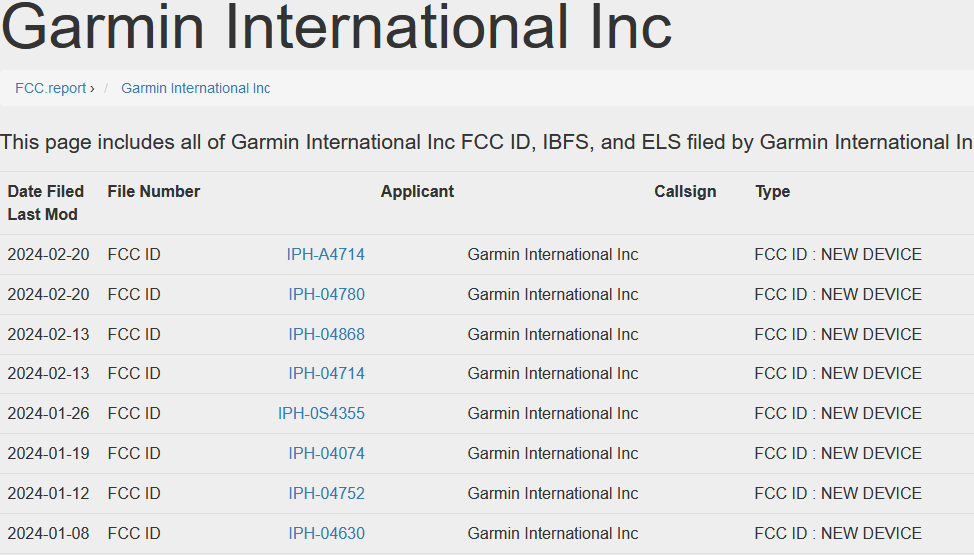Screen dimensions: 974x555
Task: Click the File Number column header
Action: [x=154, y=191]
